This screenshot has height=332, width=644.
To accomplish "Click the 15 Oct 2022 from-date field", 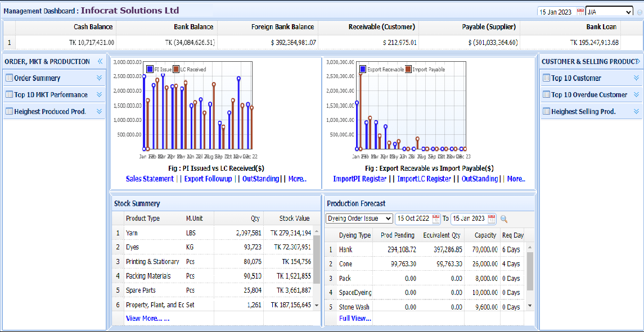I will (413, 219).
